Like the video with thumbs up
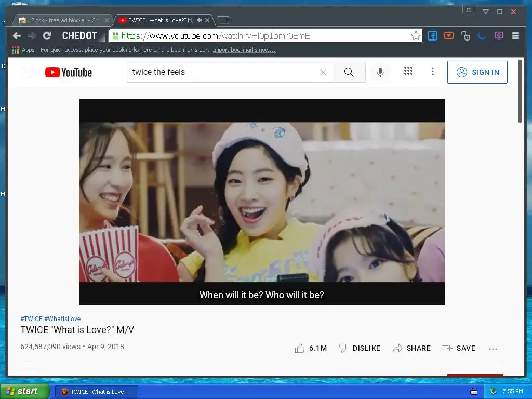 point(311,348)
